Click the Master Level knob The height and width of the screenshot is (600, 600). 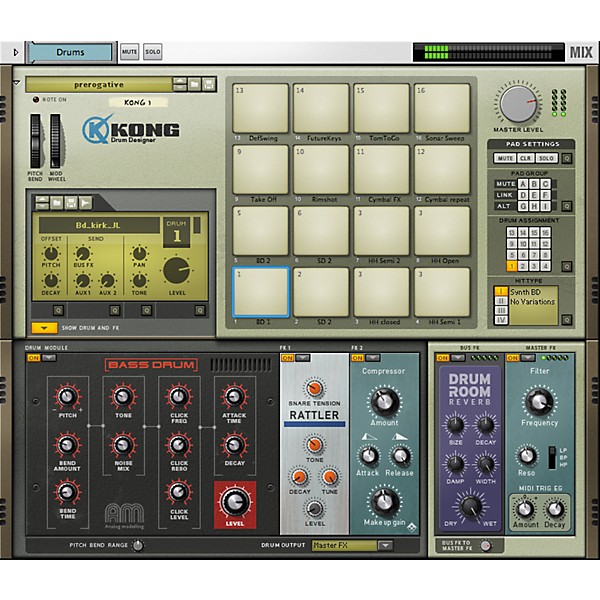(518, 104)
